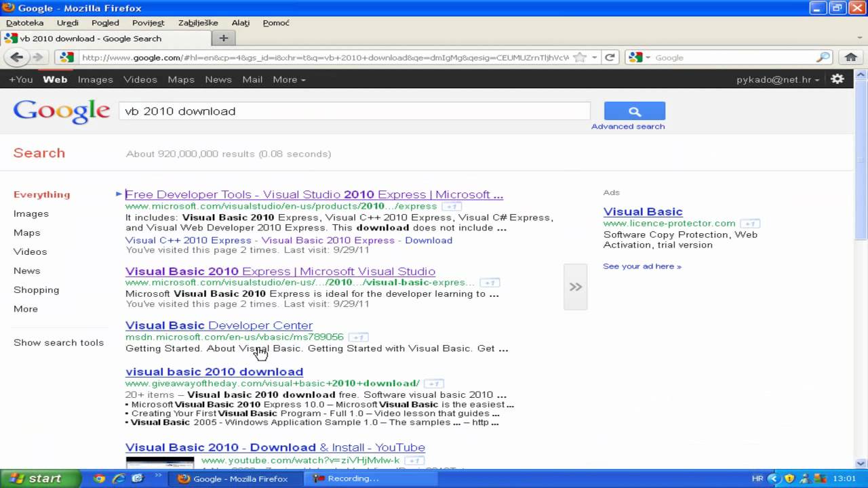
Task: Click the security shield tray icon
Action: coord(789,479)
